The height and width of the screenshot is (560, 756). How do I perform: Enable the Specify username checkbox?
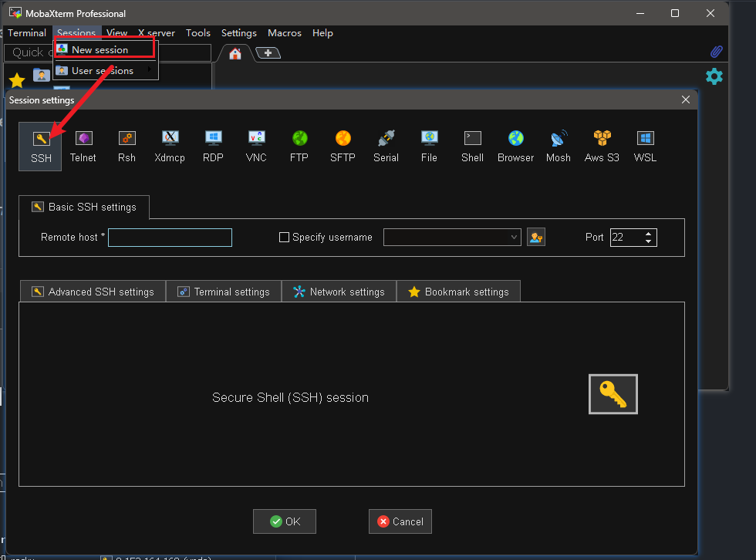point(284,237)
